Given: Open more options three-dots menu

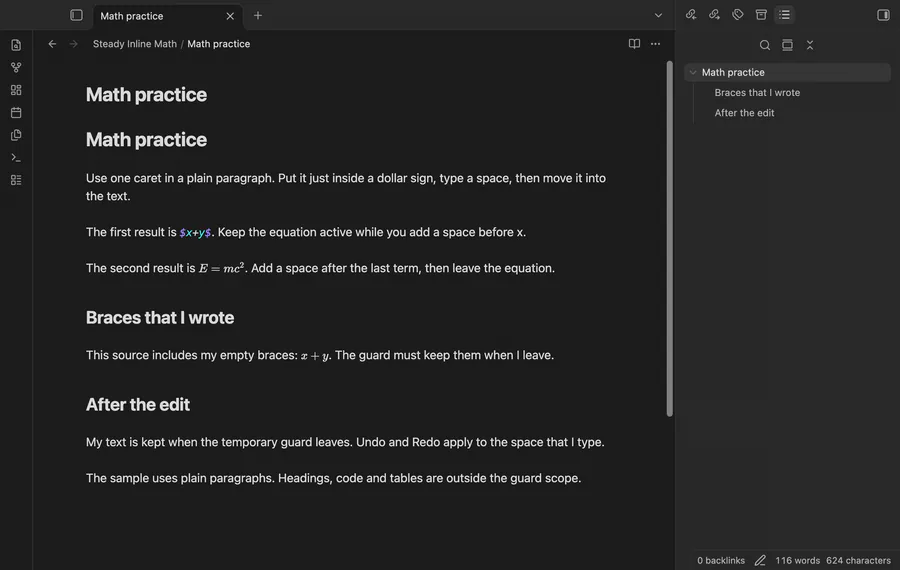Looking at the screenshot, I should [x=655, y=44].
